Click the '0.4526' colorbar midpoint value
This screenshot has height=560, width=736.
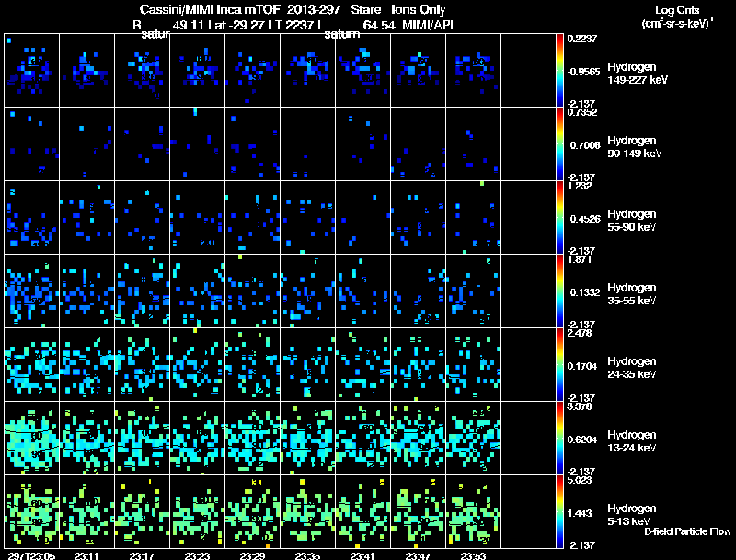click(585, 219)
